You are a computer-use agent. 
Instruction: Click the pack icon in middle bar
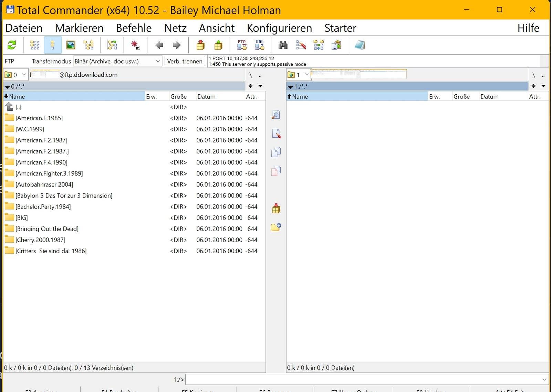(x=276, y=208)
